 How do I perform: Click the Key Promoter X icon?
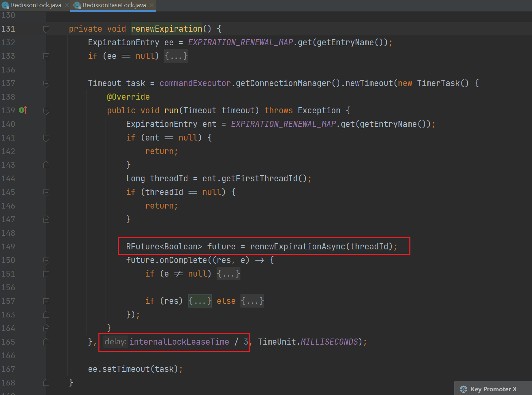463,389
